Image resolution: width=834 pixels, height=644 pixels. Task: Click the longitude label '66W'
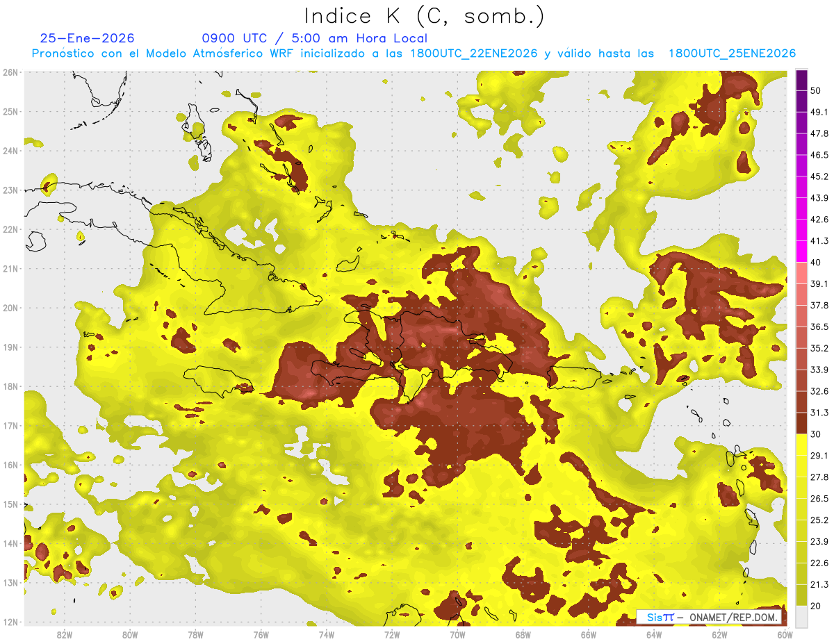[x=589, y=635]
